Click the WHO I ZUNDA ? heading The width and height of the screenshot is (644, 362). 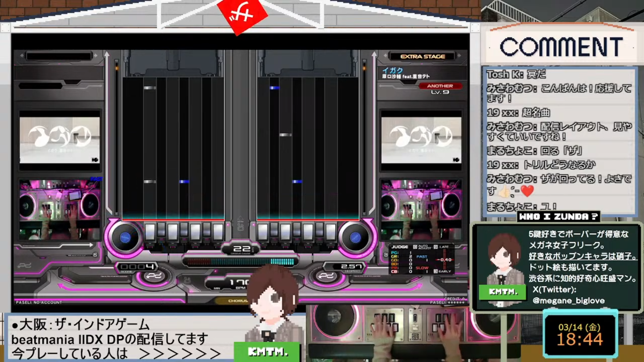pos(558,217)
